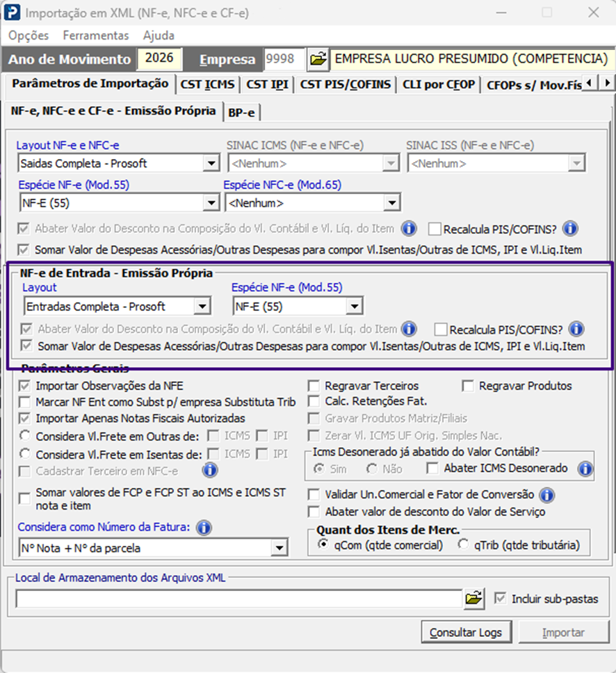Viewport: 616px width, 673px height.
Task: Click EMPRESA LUCRO PRESUMIDO company name field
Action: (x=472, y=59)
